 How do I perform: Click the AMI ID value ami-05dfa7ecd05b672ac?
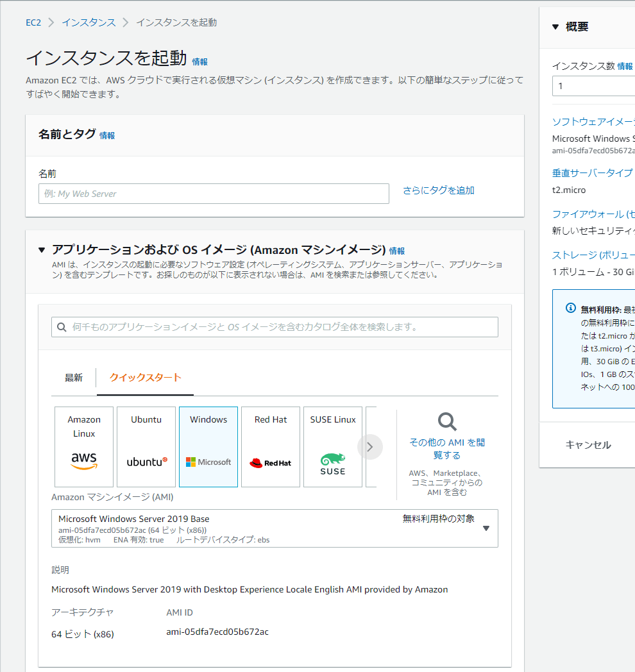point(217,632)
